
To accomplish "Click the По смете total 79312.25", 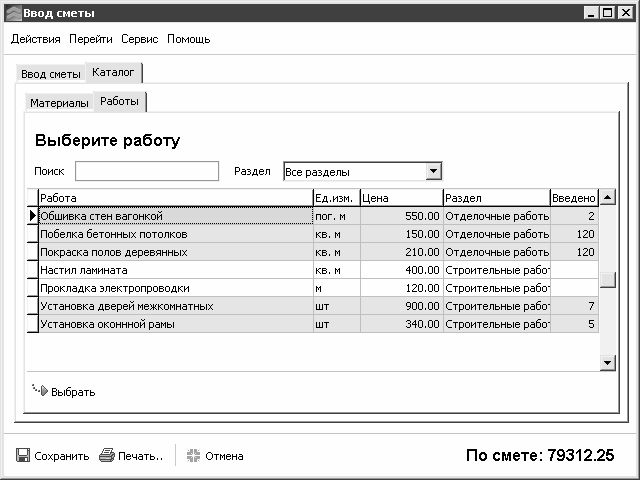I will click(540, 455).
